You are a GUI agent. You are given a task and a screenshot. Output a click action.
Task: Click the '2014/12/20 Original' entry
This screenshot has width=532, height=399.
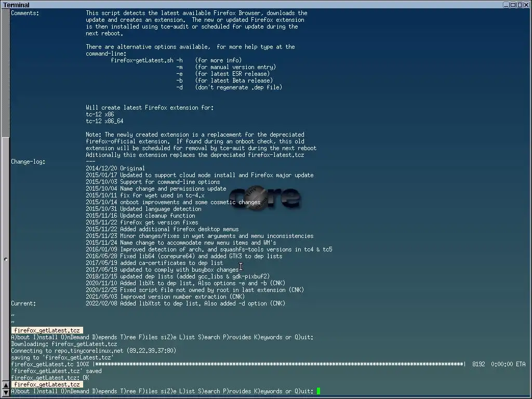coord(115,168)
